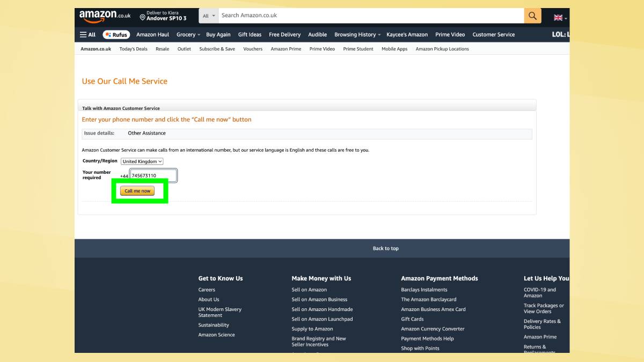Select Outlet in the secondary navigation
Image resolution: width=644 pixels, height=362 pixels.
coord(184,49)
